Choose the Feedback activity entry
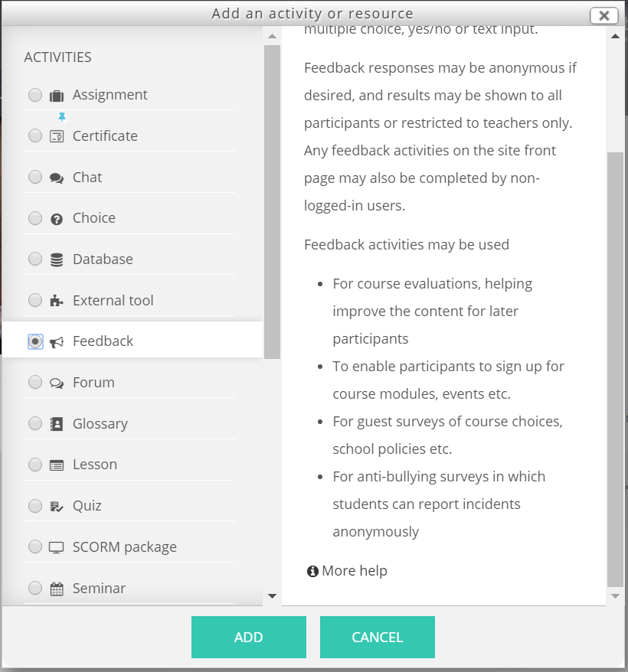Viewport: 628px width, 672px height. tap(132, 341)
